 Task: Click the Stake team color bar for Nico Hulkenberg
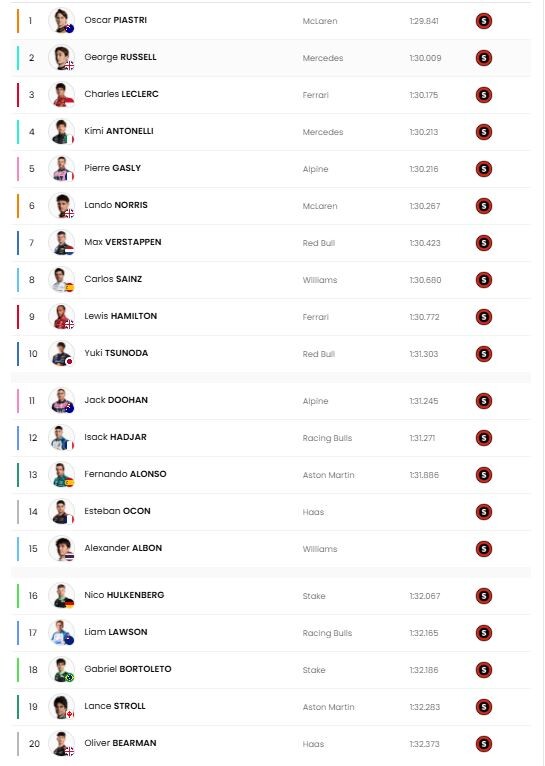click(18, 596)
